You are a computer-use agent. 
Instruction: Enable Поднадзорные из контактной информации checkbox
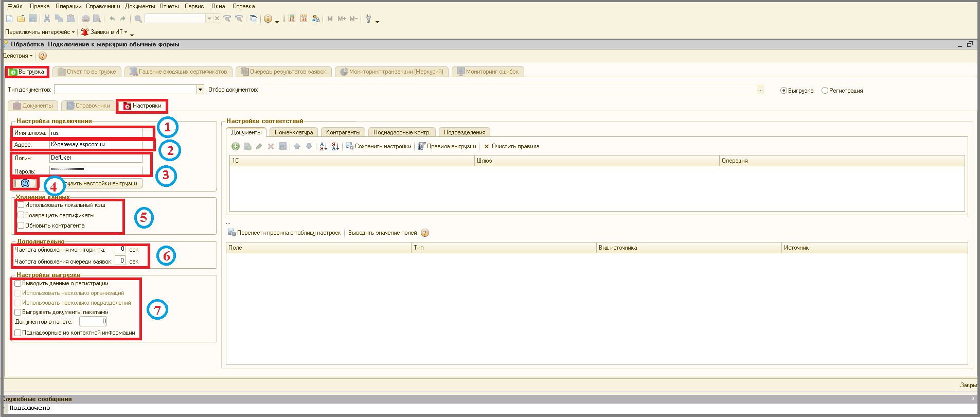coord(18,333)
